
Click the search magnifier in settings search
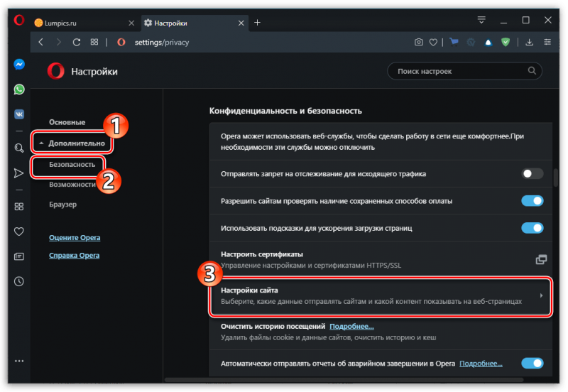click(x=532, y=70)
